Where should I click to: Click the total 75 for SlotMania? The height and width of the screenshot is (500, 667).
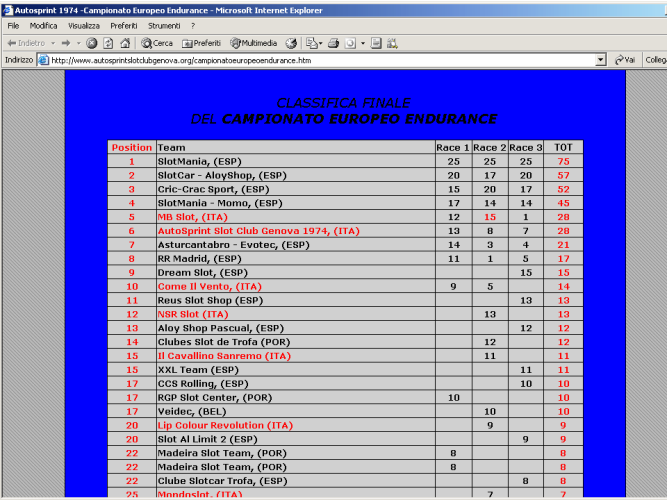click(563, 161)
